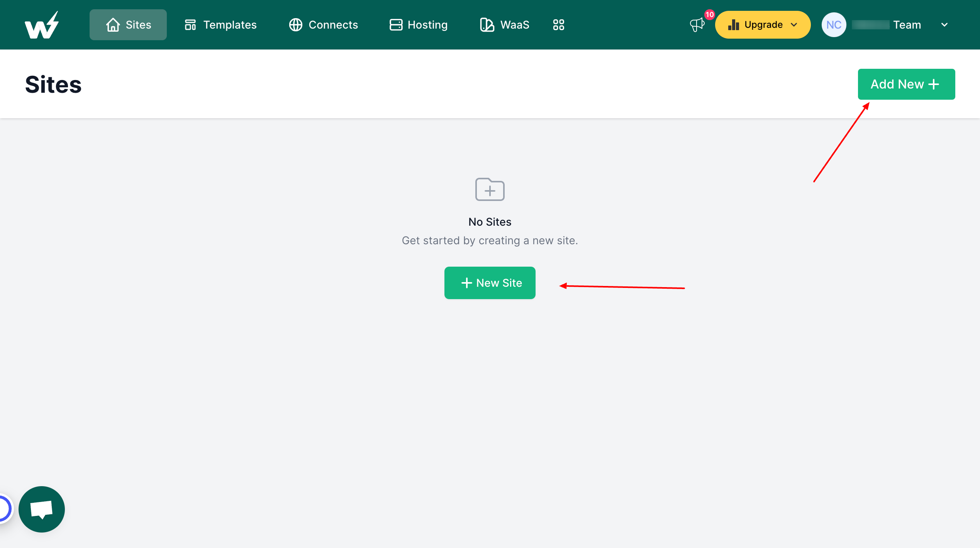Screen dimensions: 980x548
Task: Click the folder-plus No Sites icon
Action: 490,189
